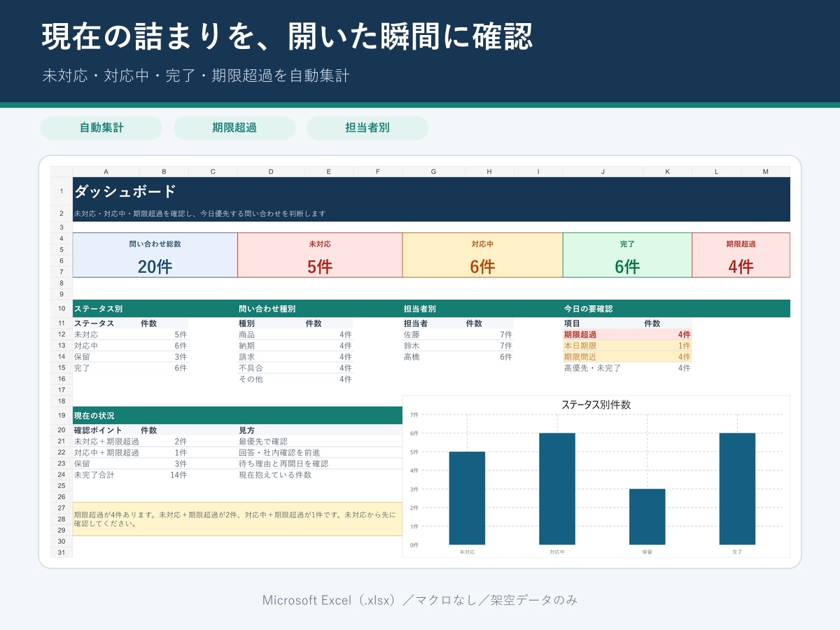Click the 現在の状況 section header
The width and height of the screenshot is (840, 630).
click(237, 415)
